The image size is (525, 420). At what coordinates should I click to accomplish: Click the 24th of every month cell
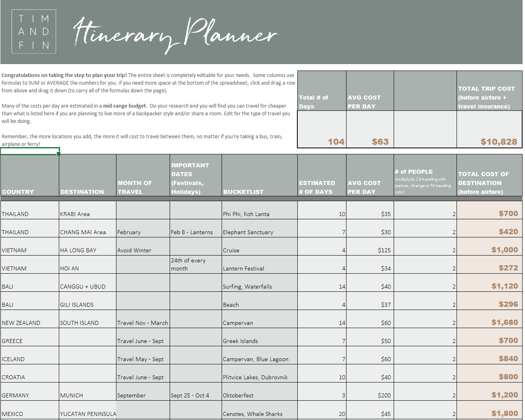[196, 264]
